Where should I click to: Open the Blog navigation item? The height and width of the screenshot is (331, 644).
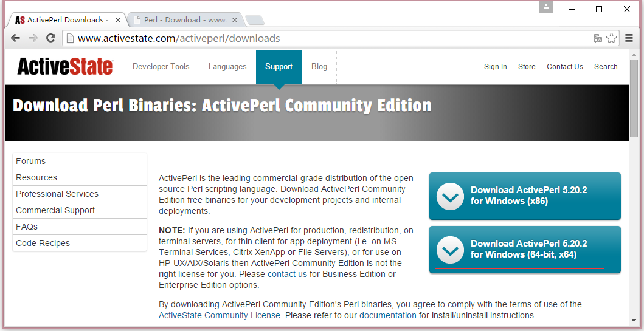[x=319, y=66]
